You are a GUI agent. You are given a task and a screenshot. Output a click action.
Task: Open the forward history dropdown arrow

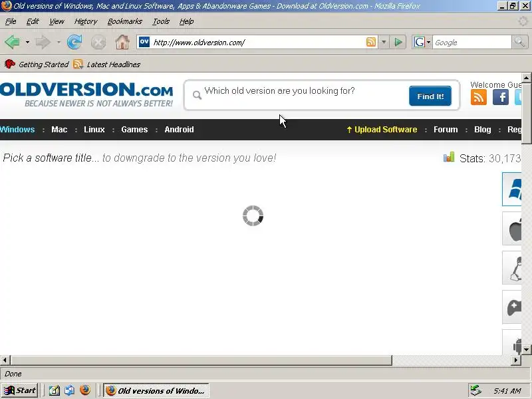tap(59, 43)
